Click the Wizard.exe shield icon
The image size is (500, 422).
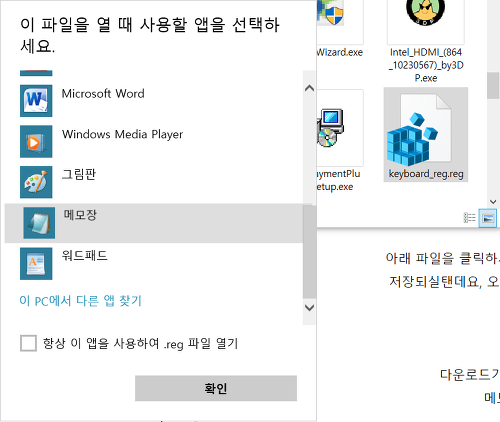click(331, 13)
